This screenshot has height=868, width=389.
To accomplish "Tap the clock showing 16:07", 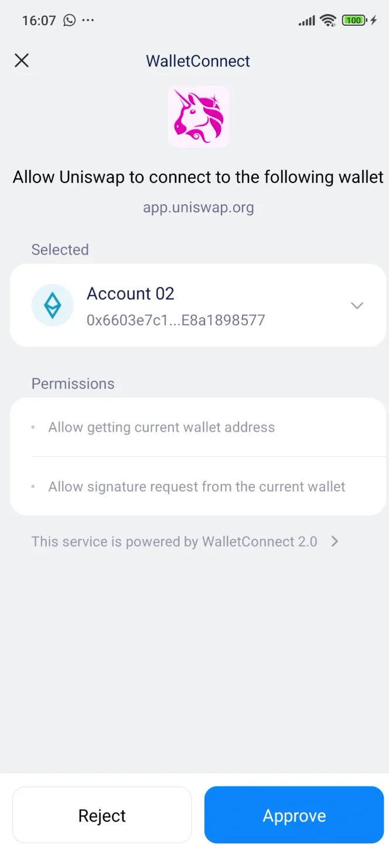I will click(x=39, y=21).
